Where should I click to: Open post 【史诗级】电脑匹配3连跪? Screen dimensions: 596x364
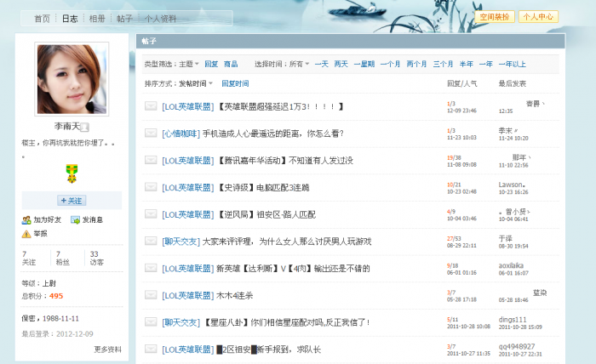coord(262,187)
